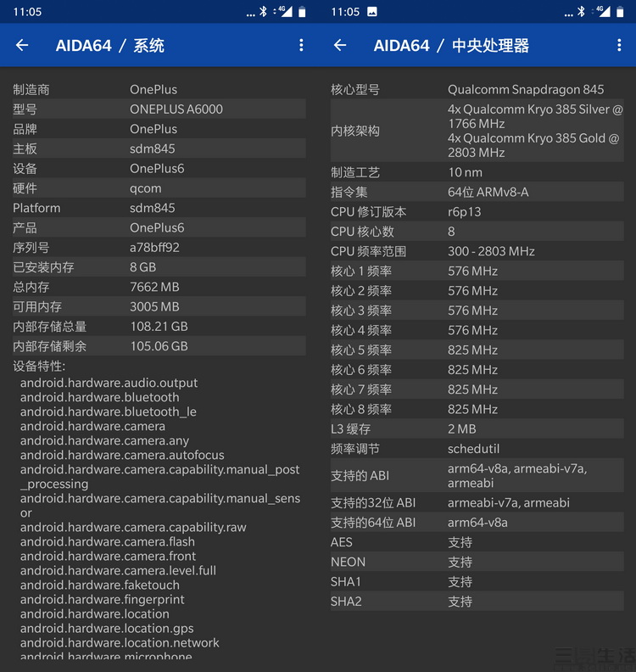This screenshot has height=672, width=636.
Task: Tap the 核心 5 频率 row
Action: [477, 350]
